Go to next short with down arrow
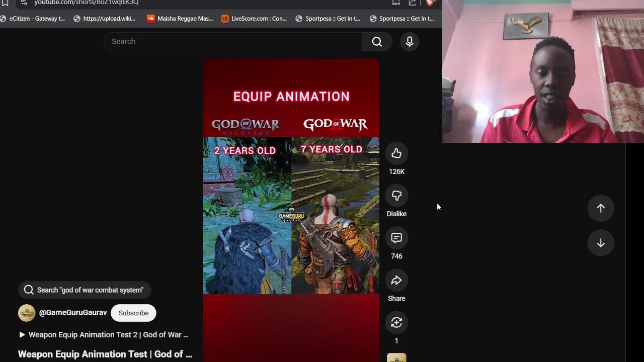Screen dimensions: 644x362 (x=601, y=243)
